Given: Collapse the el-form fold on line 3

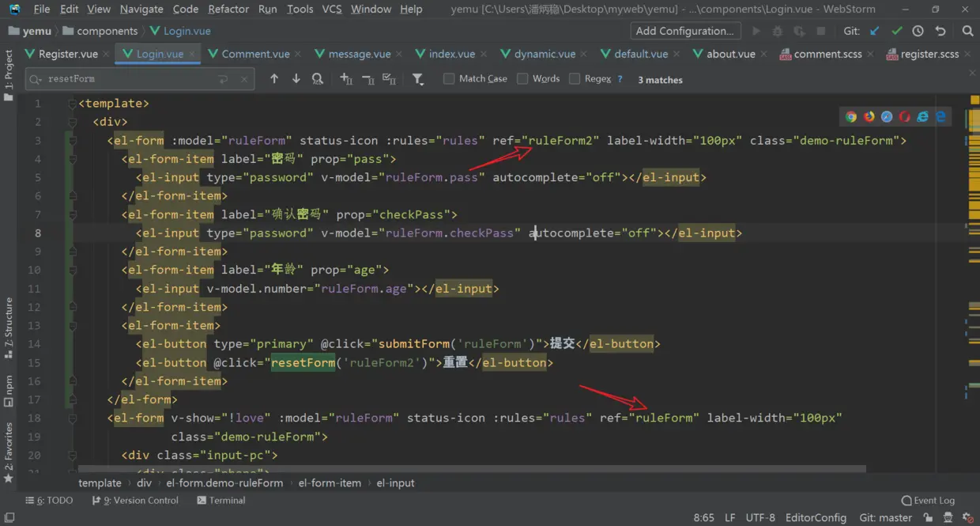Looking at the screenshot, I should pyautogui.click(x=72, y=141).
